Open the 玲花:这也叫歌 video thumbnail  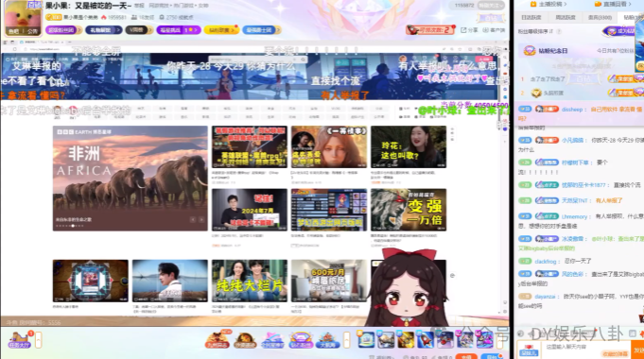tap(409, 146)
